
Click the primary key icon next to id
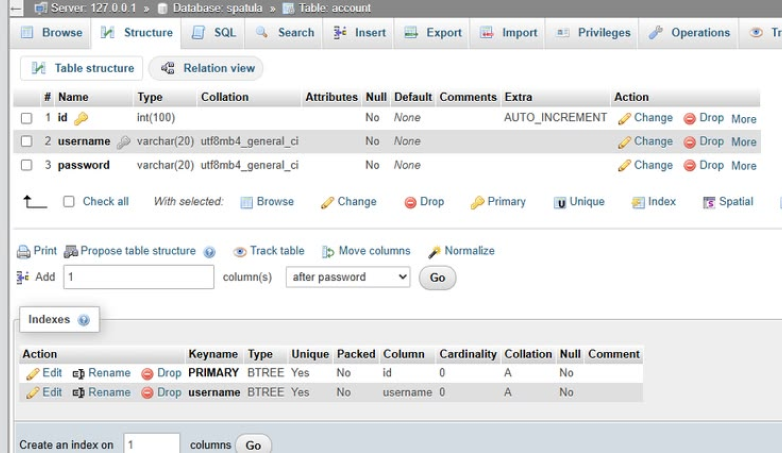click(x=81, y=118)
